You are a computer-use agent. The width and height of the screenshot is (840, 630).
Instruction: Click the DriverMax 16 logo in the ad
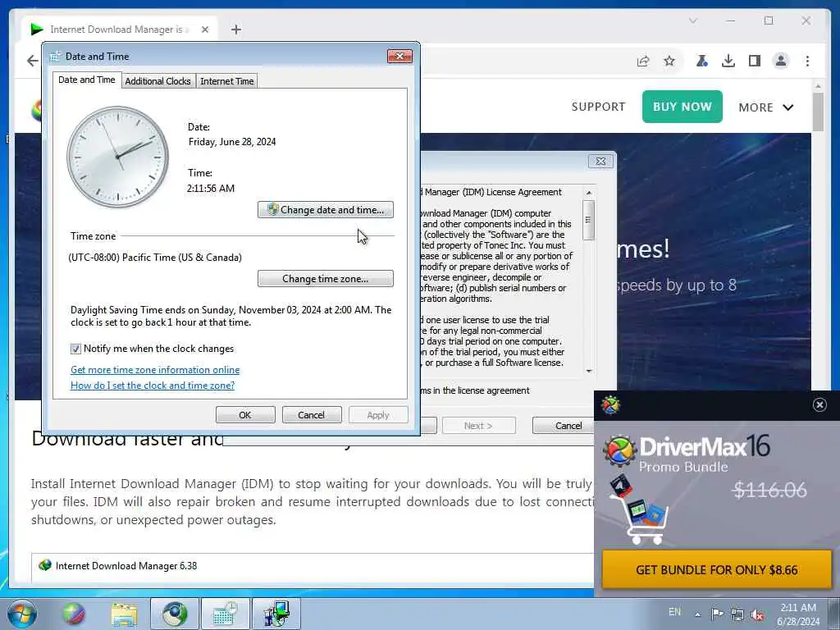[687, 453]
